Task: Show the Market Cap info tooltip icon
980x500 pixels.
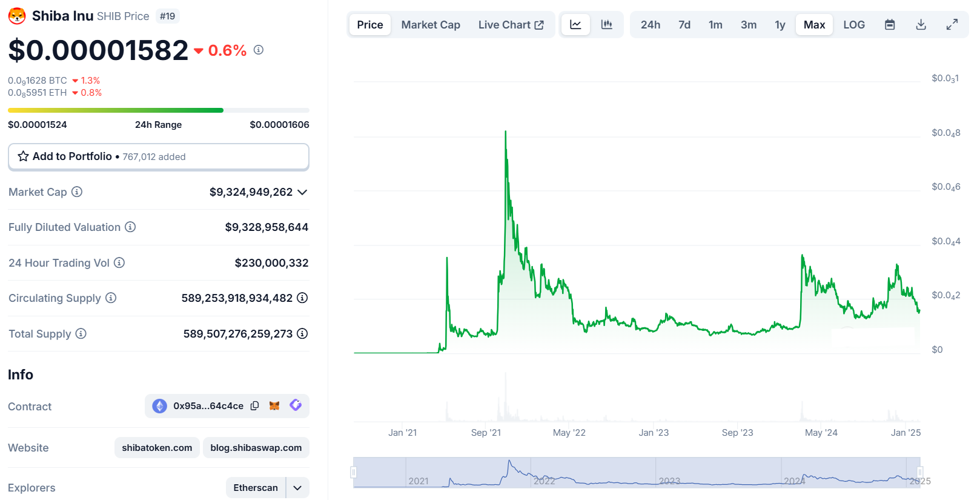Action: pyautogui.click(x=77, y=192)
